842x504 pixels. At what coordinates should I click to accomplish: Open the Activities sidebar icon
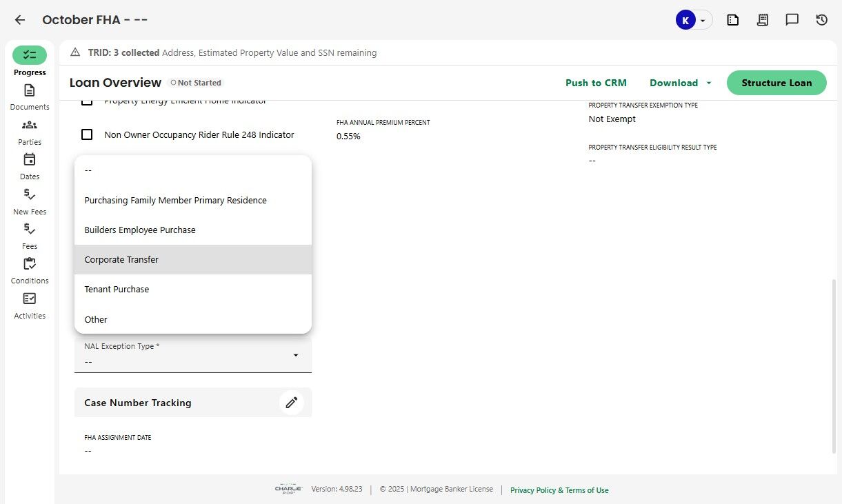point(30,299)
